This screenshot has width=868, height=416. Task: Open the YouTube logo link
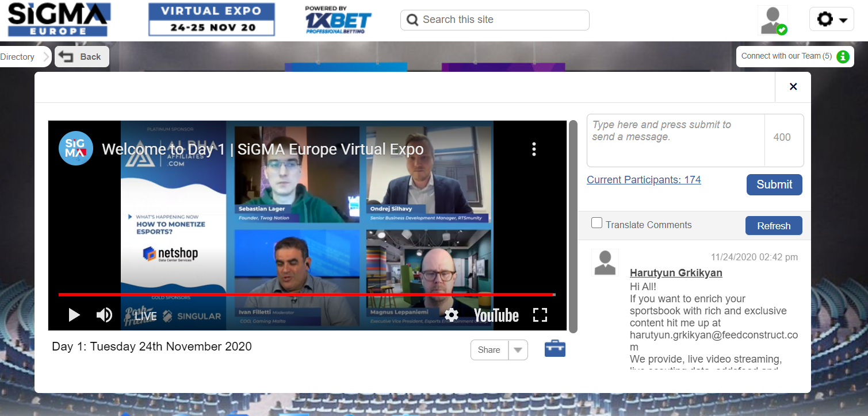pos(496,315)
